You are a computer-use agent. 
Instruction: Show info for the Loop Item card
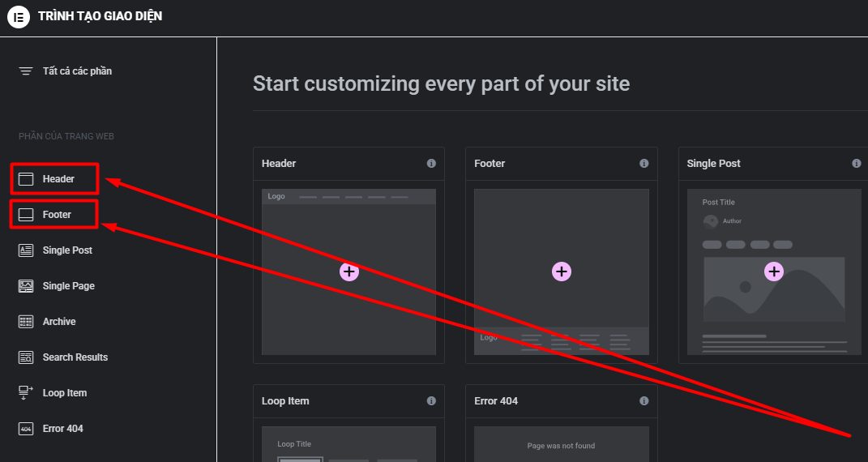click(431, 401)
